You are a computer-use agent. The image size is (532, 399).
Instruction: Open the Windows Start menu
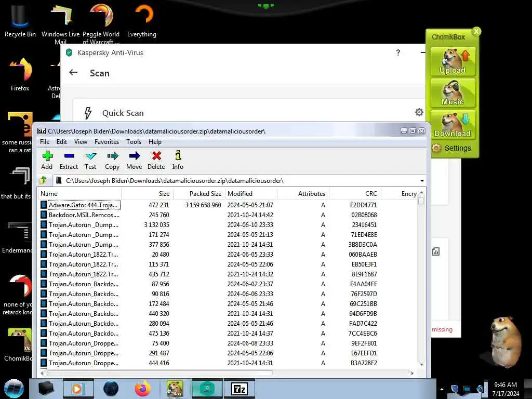14,389
